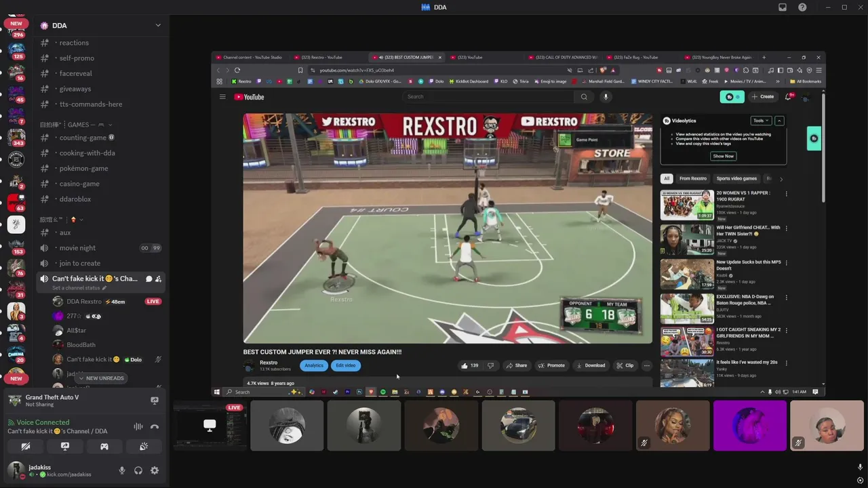Viewport: 868px width, 488px height.
Task: Share your screen from voice panel
Action: [x=65, y=447]
